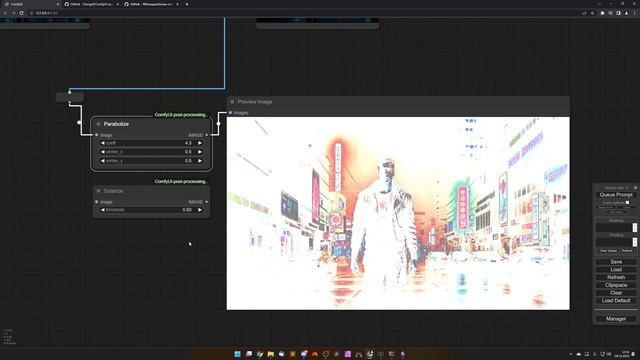Image resolution: width=640 pixels, height=360 pixels.
Task: Click the Parabolize node image input socket
Action: (97, 135)
